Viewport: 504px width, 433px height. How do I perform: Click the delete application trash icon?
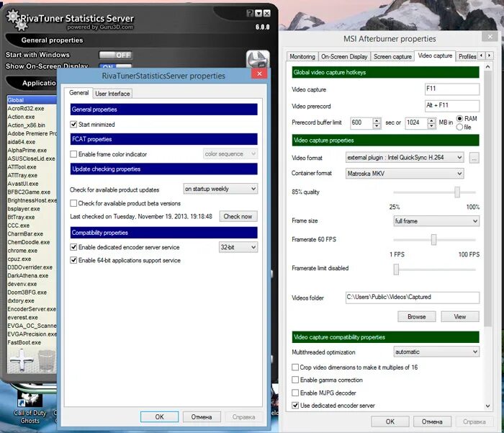coord(46,361)
